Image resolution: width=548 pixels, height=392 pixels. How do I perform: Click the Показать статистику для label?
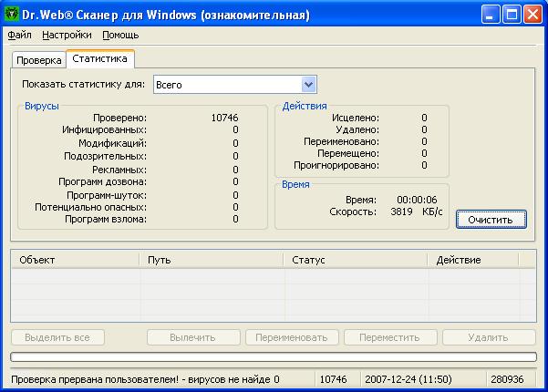[84, 84]
